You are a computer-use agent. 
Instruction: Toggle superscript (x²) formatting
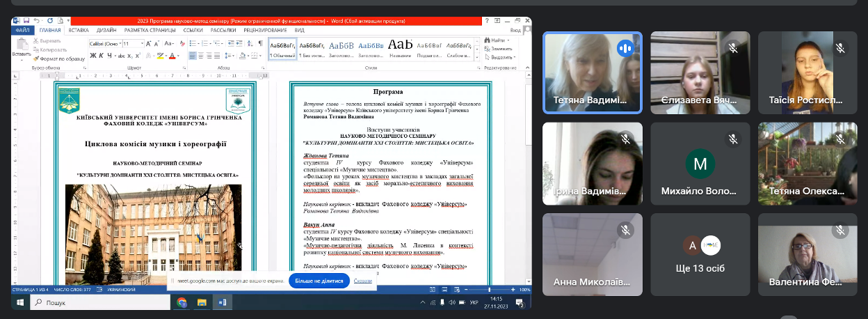[138, 56]
